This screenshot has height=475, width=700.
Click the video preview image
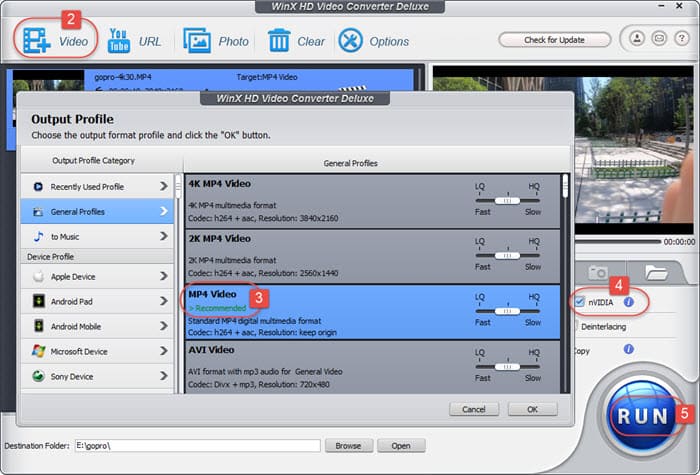point(633,150)
